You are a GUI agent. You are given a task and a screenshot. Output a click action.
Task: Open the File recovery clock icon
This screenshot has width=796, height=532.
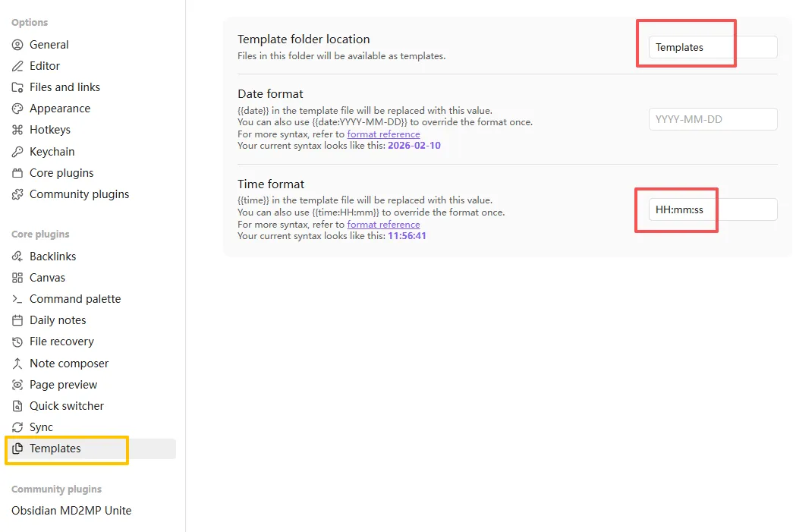pyautogui.click(x=17, y=342)
